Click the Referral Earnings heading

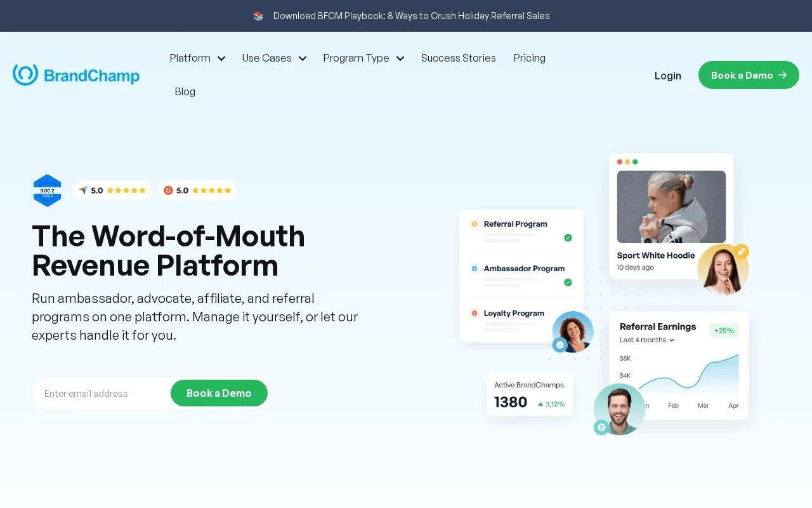point(658,326)
